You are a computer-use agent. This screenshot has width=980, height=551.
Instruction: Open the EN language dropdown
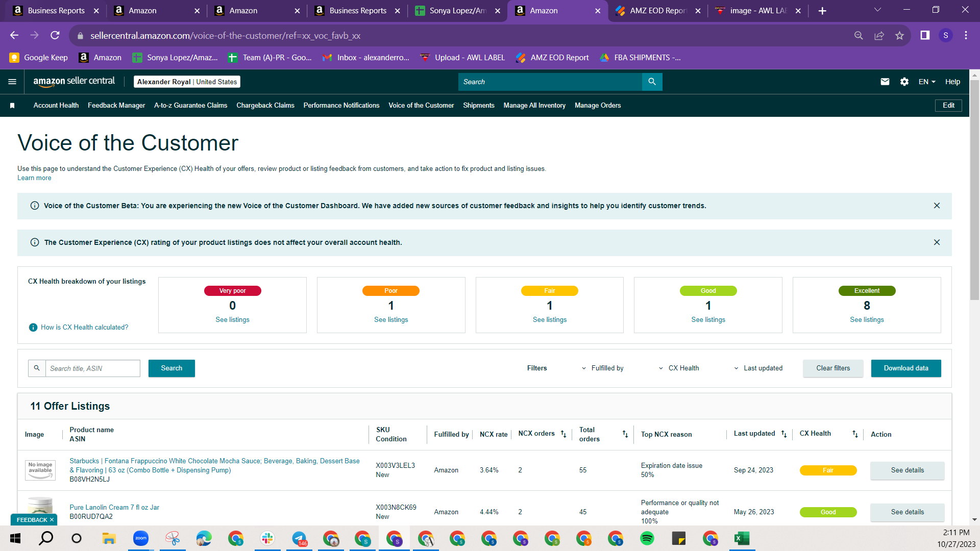coord(927,82)
